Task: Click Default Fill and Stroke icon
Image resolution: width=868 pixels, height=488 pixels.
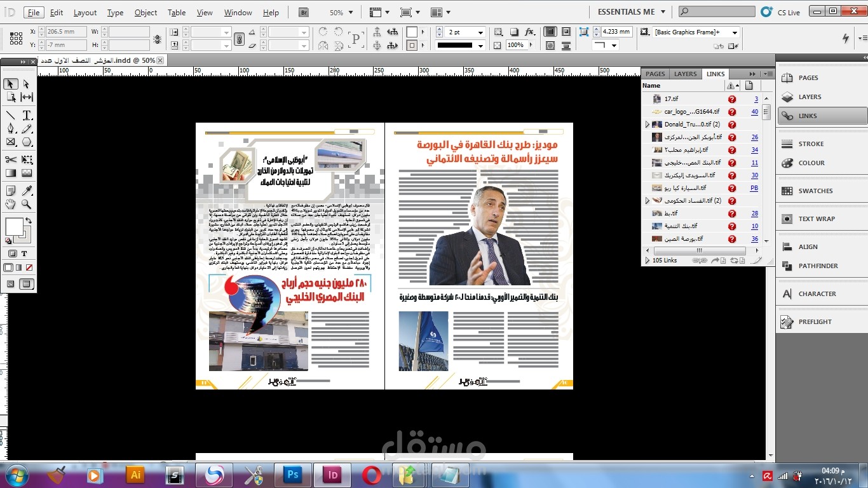Action: [8, 241]
